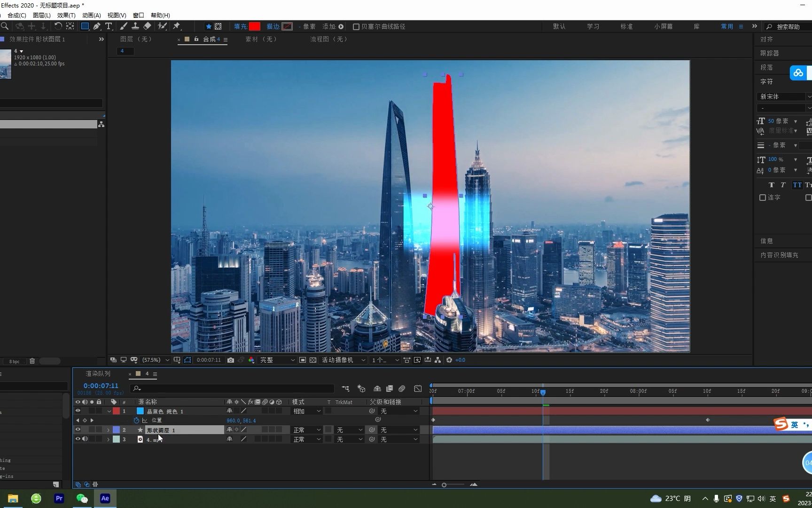Collapse layer 1 properties with the arrow
Screen dimensions: 812x508
[x=109, y=411]
